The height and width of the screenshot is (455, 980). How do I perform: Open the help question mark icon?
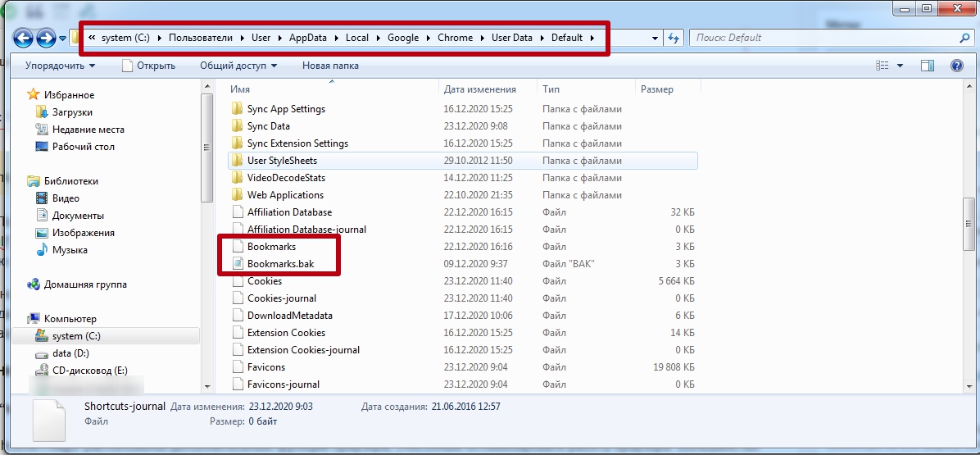pyautogui.click(x=955, y=66)
